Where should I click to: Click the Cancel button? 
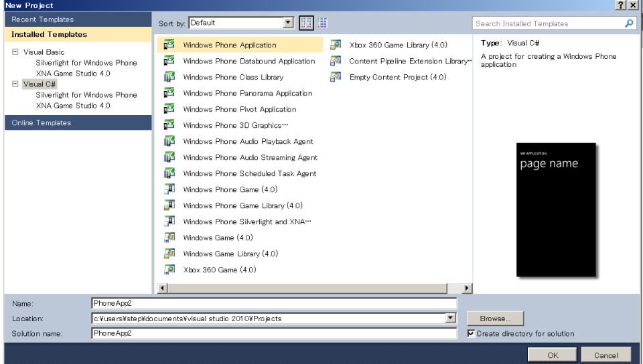pos(606,355)
